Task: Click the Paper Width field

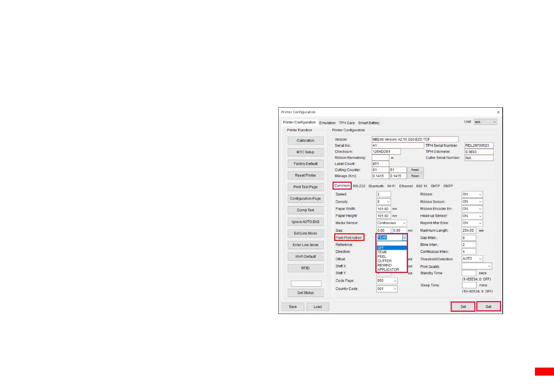Action: pos(384,209)
